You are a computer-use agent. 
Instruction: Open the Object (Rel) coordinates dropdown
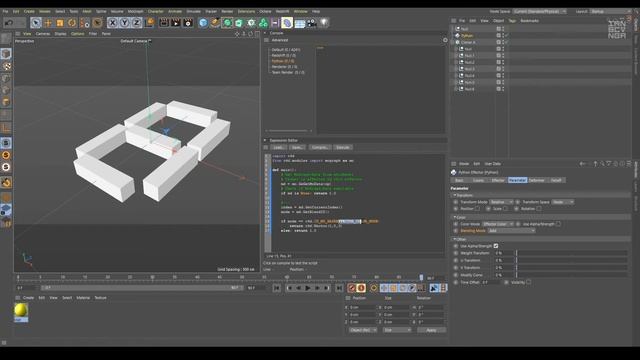[363, 330]
